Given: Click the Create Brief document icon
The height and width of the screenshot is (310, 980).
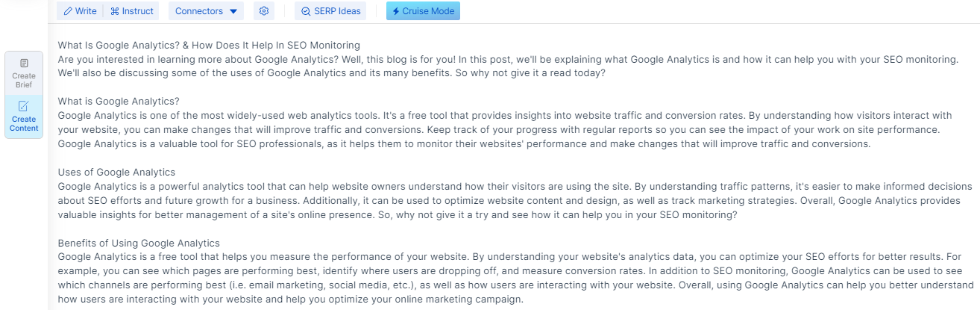Looking at the screenshot, I should (x=24, y=63).
